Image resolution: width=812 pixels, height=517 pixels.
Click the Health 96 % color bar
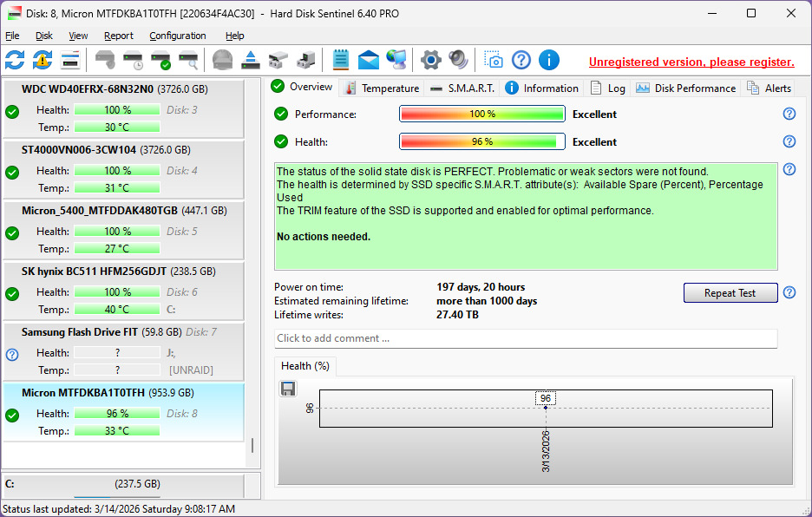point(482,141)
